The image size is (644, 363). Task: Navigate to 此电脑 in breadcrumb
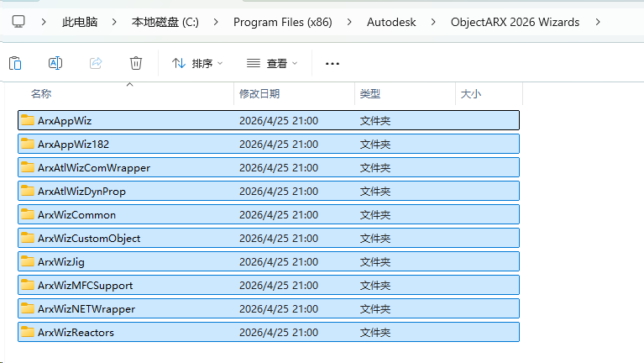[x=80, y=22]
